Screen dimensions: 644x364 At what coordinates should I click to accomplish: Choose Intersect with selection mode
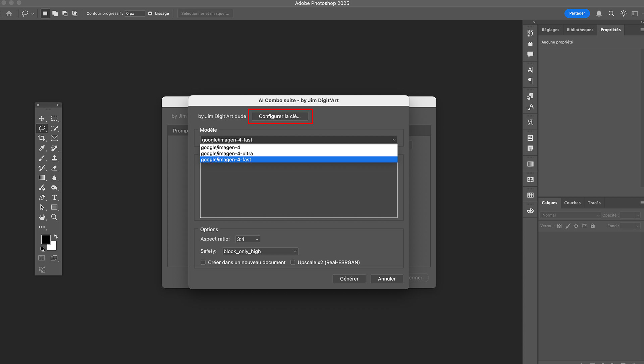[75, 13]
